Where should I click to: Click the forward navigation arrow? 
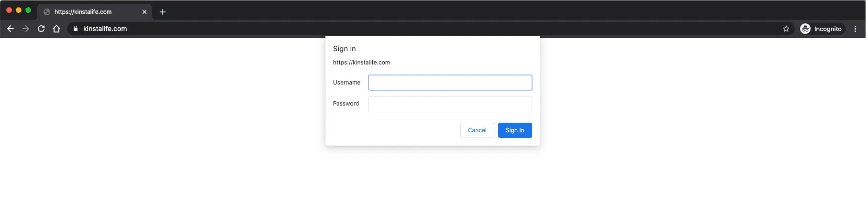pos(26,29)
